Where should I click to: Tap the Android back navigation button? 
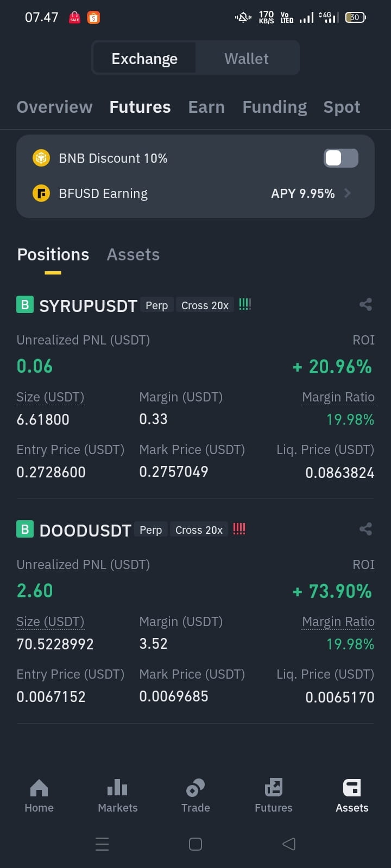(289, 844)
